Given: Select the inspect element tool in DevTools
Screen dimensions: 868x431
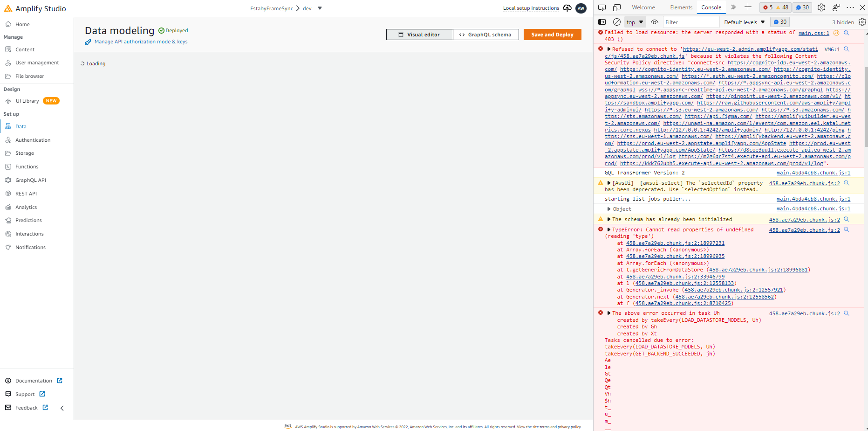Looking at the screenshot, I should pos(601,7).
